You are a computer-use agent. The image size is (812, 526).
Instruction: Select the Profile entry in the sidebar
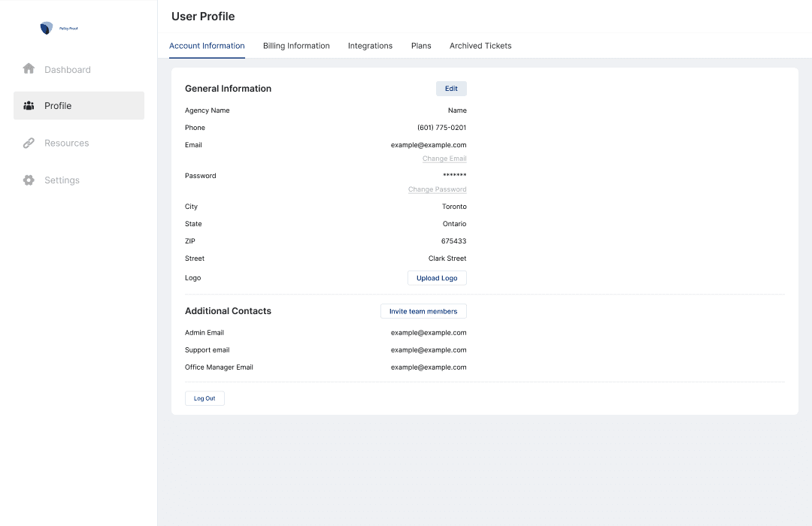tap(58, 106)
